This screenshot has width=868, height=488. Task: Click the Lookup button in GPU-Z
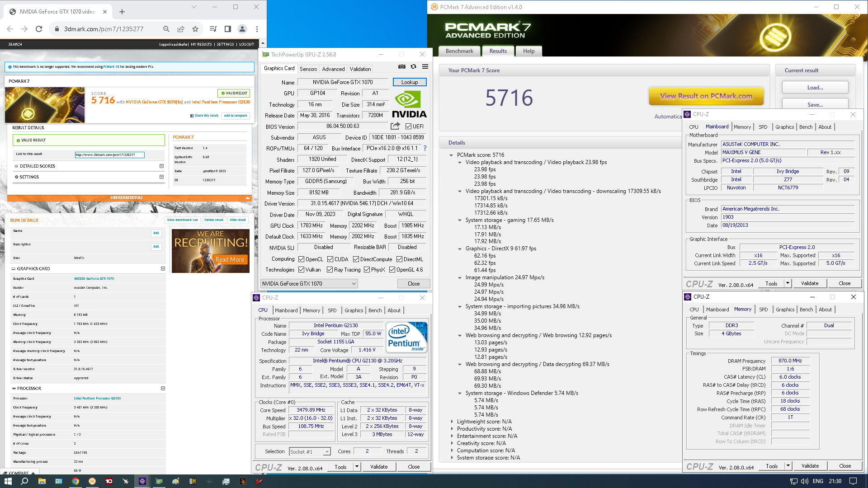pyautogui.click(x=410, y=82)
